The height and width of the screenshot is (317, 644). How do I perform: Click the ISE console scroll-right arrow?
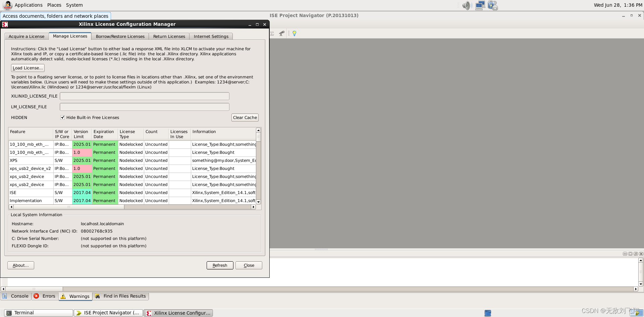636,289
